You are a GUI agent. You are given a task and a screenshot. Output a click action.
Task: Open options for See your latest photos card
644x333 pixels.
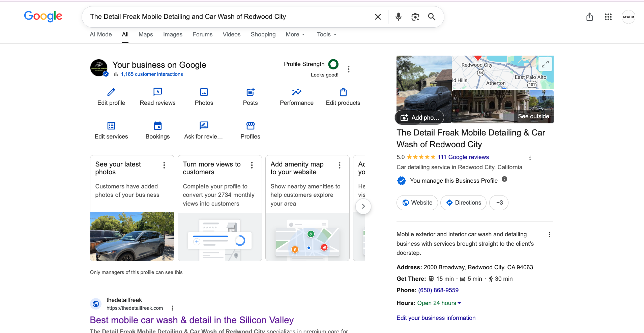coord(164,165)
